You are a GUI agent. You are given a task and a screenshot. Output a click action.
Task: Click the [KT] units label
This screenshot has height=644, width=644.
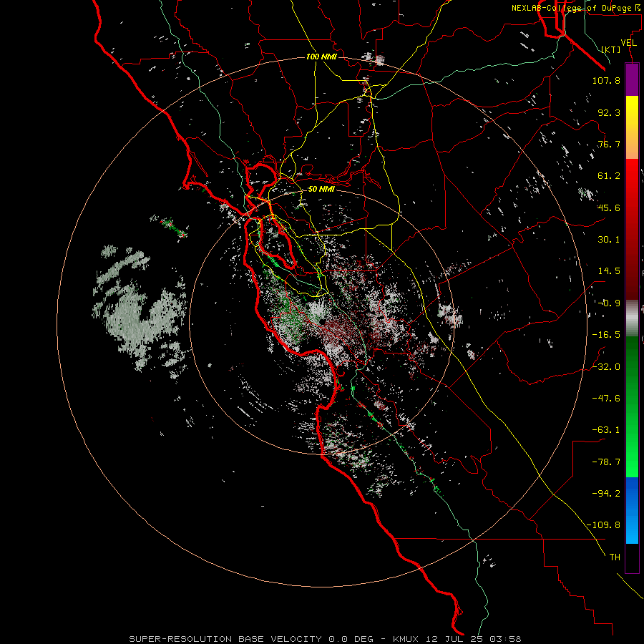(611, 49)
